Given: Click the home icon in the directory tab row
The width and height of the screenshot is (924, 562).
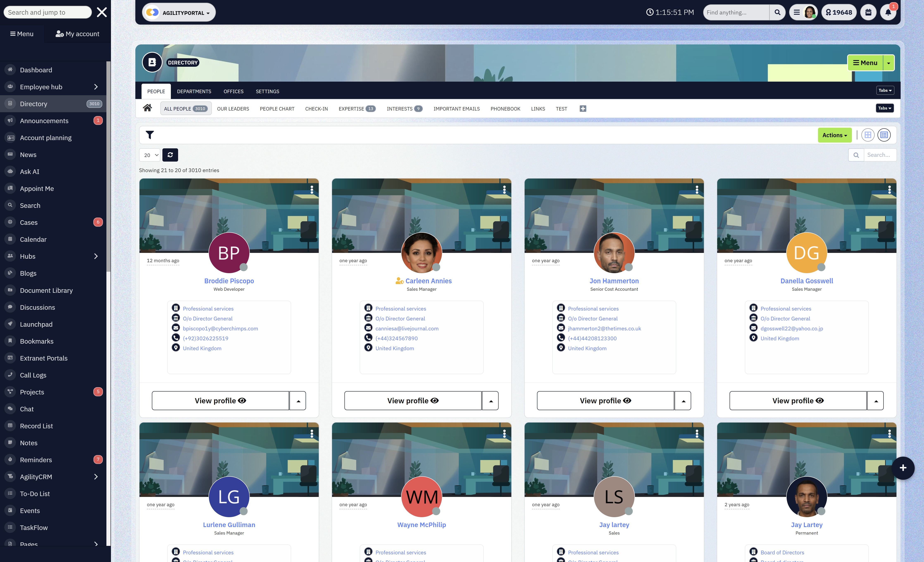Looking at the screenshot, I should tap(147, 108).
